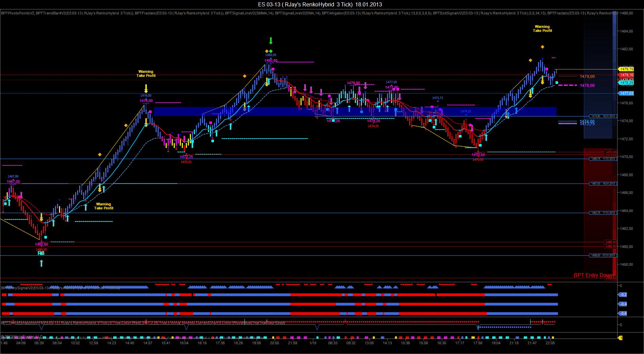The image size is (644, 354).
Task: Click the chart title ES 03-13 RenkoHybrid 18.01.2013
Action: click(x=320, y=4)
